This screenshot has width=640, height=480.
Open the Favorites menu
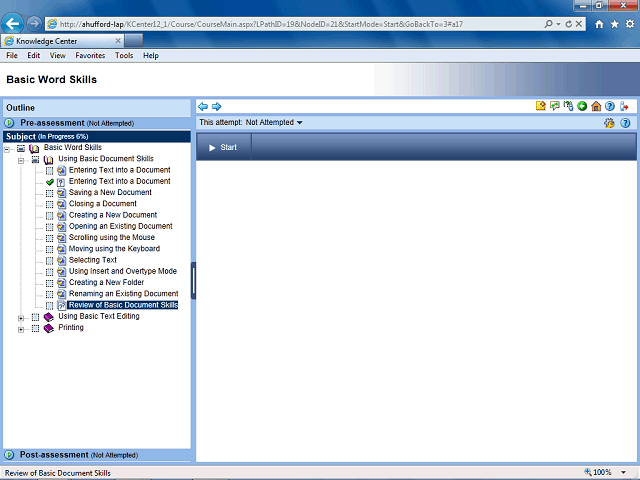pos(90,56)
